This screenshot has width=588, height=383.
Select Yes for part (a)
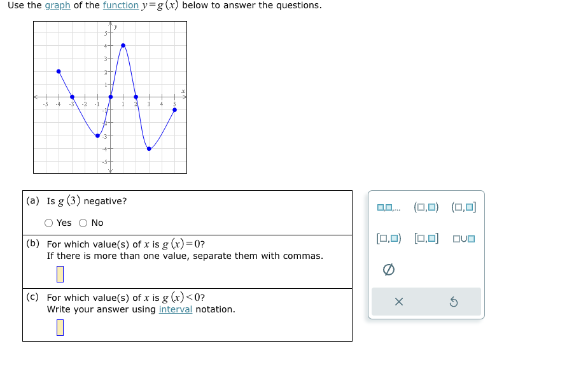coord(48,223)
